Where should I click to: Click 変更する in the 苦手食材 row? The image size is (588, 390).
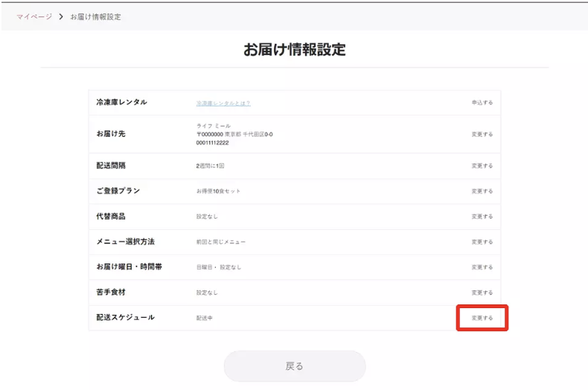click(482, 292)
